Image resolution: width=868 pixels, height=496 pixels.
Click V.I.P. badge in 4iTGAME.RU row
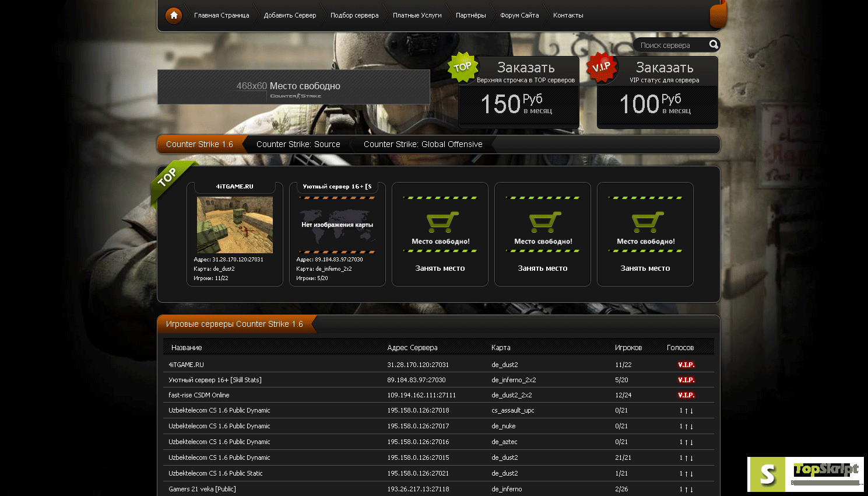point(686,365)
